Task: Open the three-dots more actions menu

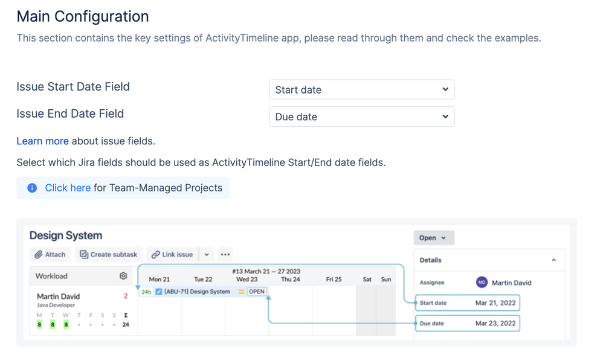Action: [x=225, y=255]
